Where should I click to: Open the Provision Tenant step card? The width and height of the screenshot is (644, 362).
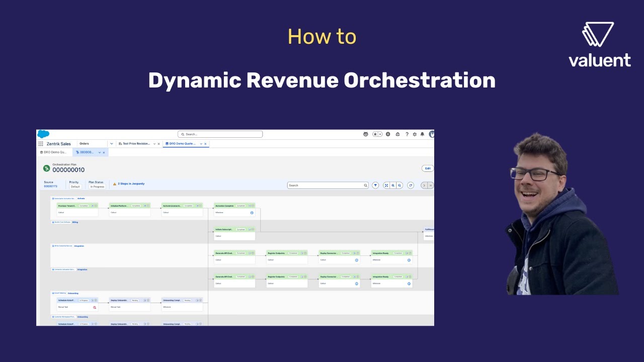point(77,209)
